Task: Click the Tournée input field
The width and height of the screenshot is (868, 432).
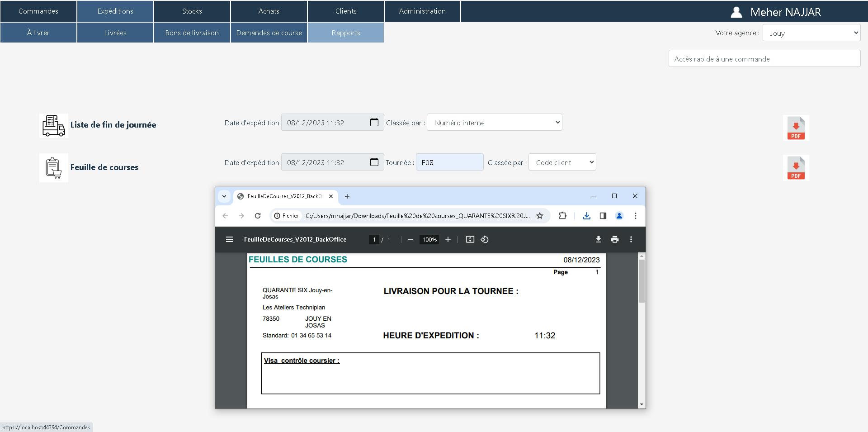Action: click(x=449, y=162)
